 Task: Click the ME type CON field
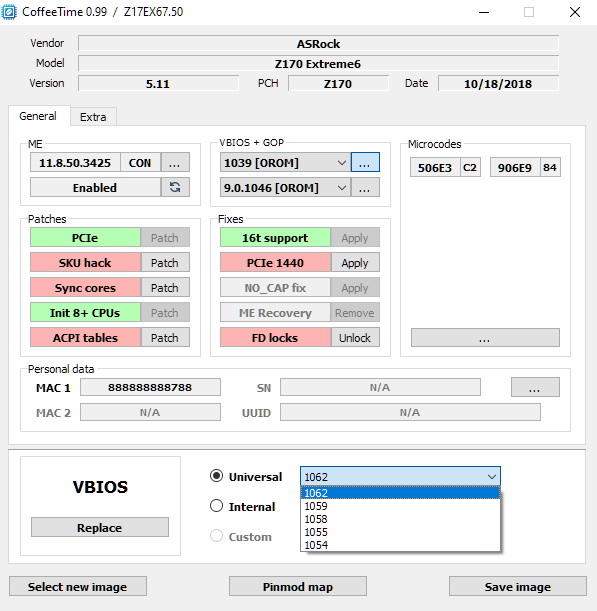140,162
